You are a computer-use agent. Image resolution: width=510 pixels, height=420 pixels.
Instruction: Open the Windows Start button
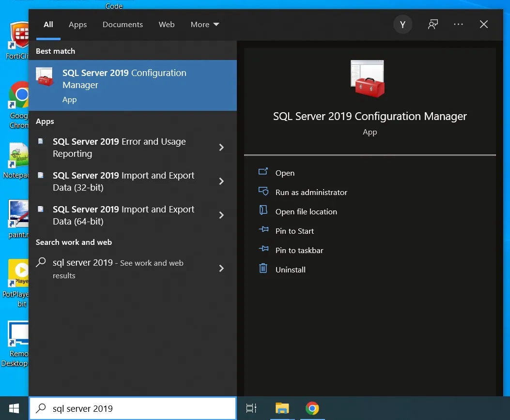click(14, 408)
